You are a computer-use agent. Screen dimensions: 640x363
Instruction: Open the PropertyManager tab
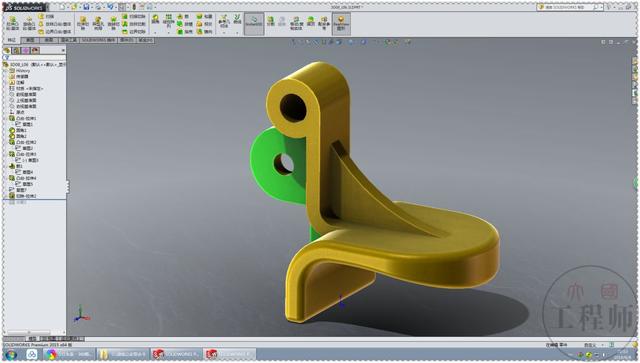(16, 50)
